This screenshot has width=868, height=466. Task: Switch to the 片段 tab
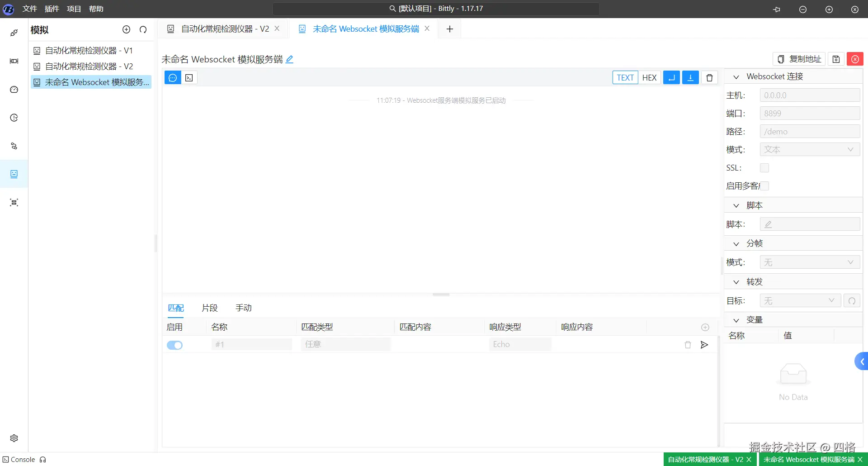(210, 308)
